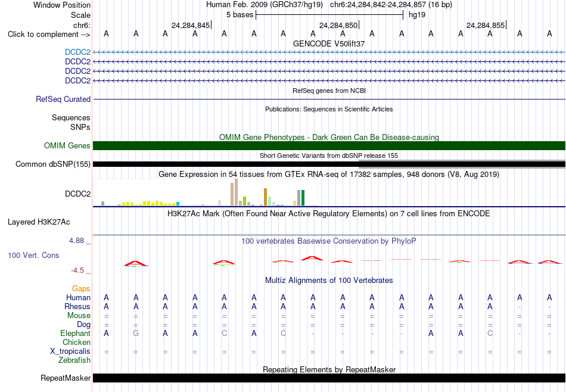
Task: Click the Chicken alignment row label
Action: [x=76, y=342]
